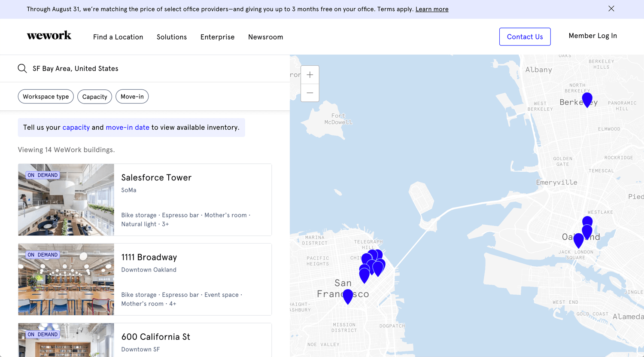Viewport: 644px width, 357px height.
Task: Click the Downtown Oakland subtitle
Action: point(149,270)
